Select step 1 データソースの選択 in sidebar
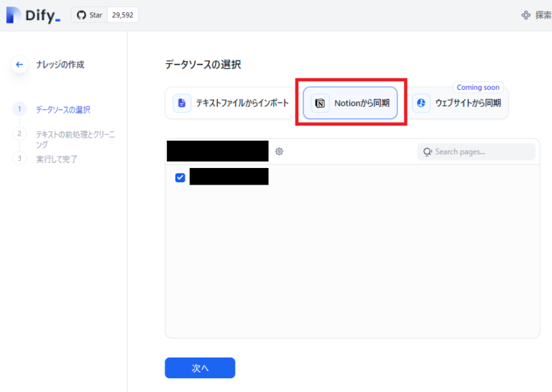This screenshot has height=392, width=552. tap(63, 109)
